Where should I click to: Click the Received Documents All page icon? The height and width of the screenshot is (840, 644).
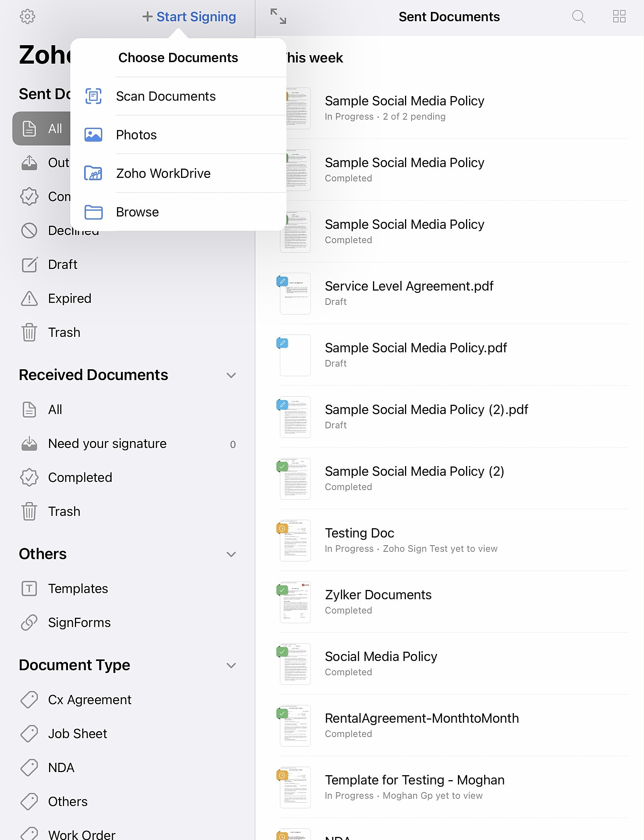click(29, 409)
